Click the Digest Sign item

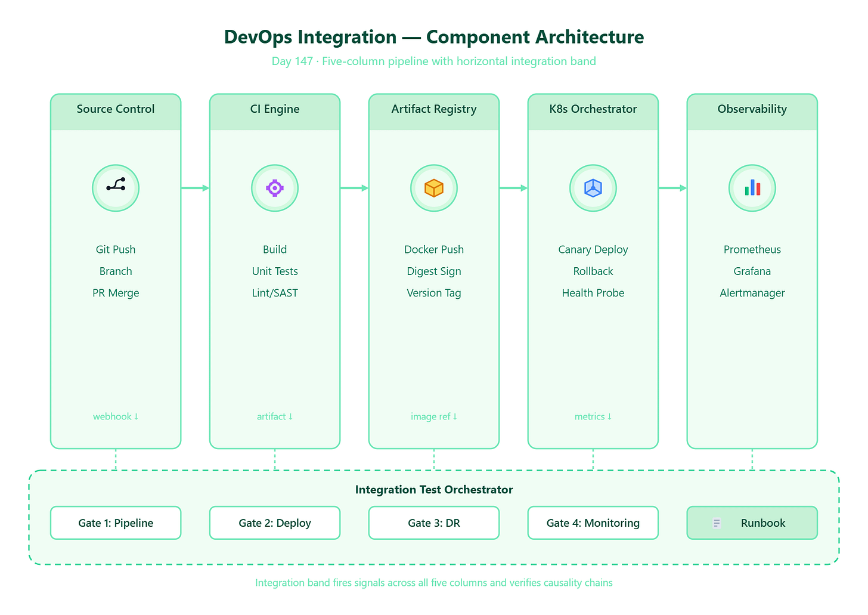434,271
